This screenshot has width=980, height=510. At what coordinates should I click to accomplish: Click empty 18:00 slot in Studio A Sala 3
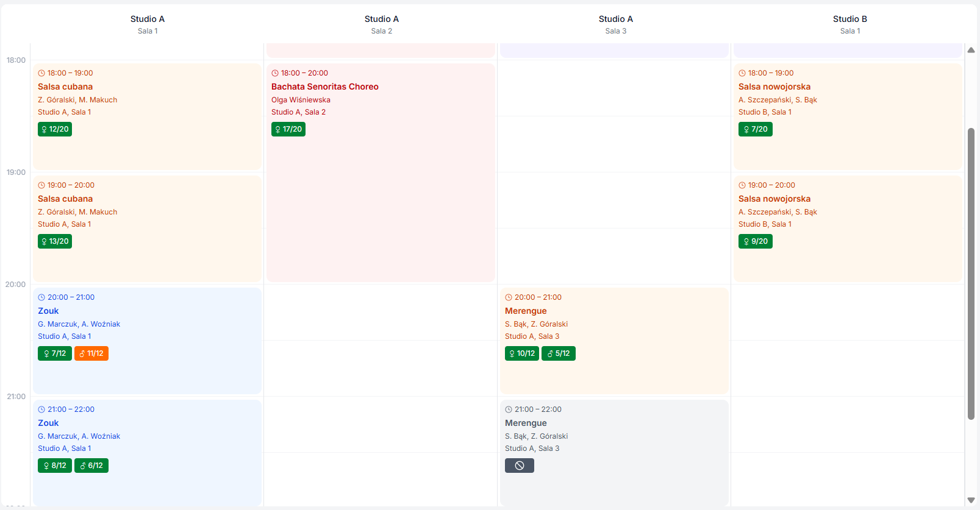pyautogui.click(x=614, y=88)
